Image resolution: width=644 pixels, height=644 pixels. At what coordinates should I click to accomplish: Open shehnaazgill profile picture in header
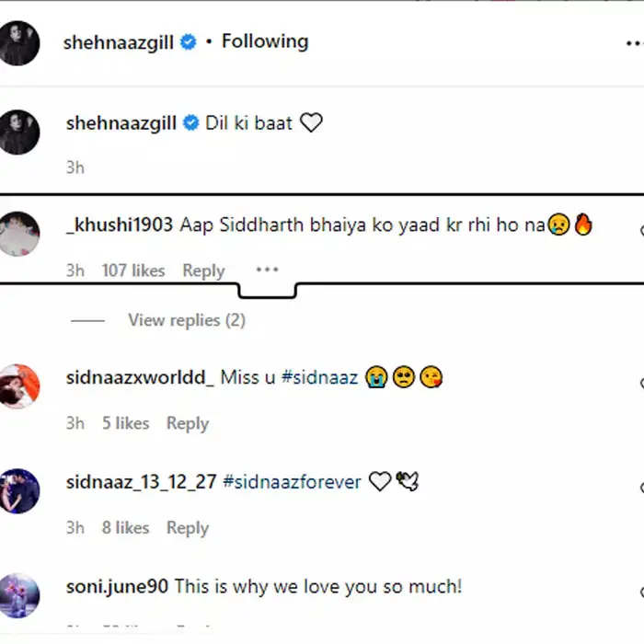click(x=19, y=43)
